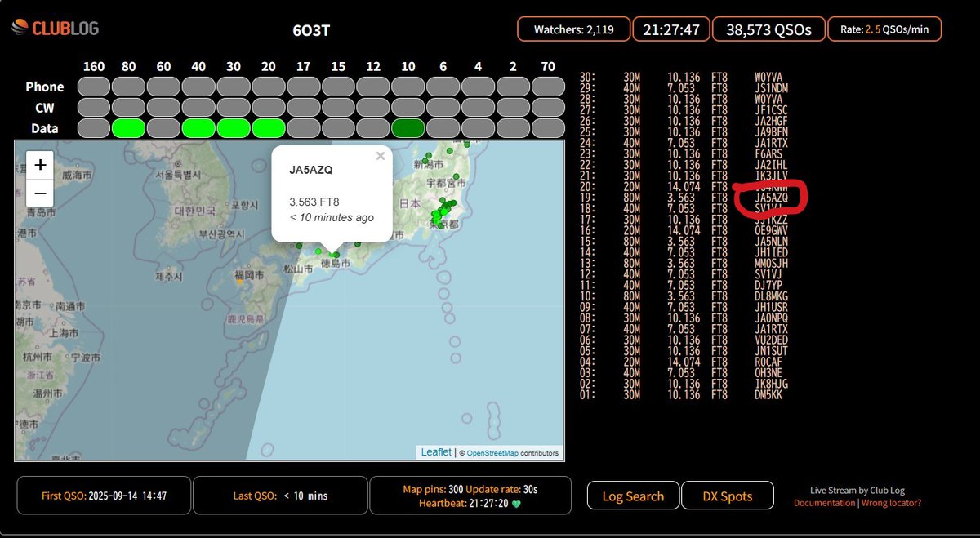Zoom out on the map
The width and height of the screenshot is (980, 538).
click(40, 193)
